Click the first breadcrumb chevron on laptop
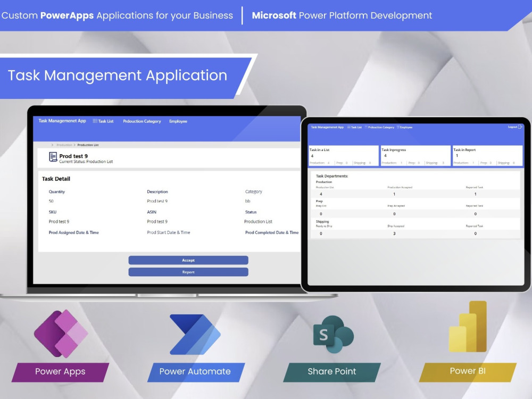Image resolution: width=532 pixels, height=399 pixels. [x=52, y=145]
